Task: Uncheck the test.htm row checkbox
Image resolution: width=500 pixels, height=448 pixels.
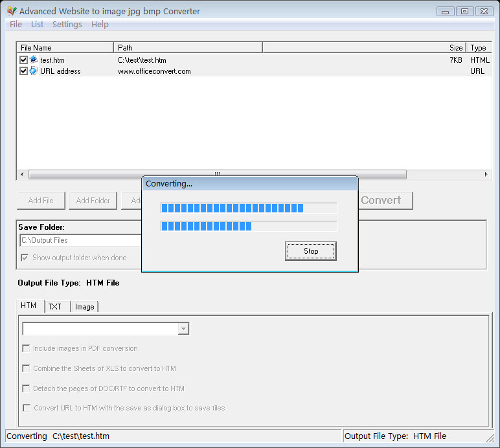Action: coord(23,60)
